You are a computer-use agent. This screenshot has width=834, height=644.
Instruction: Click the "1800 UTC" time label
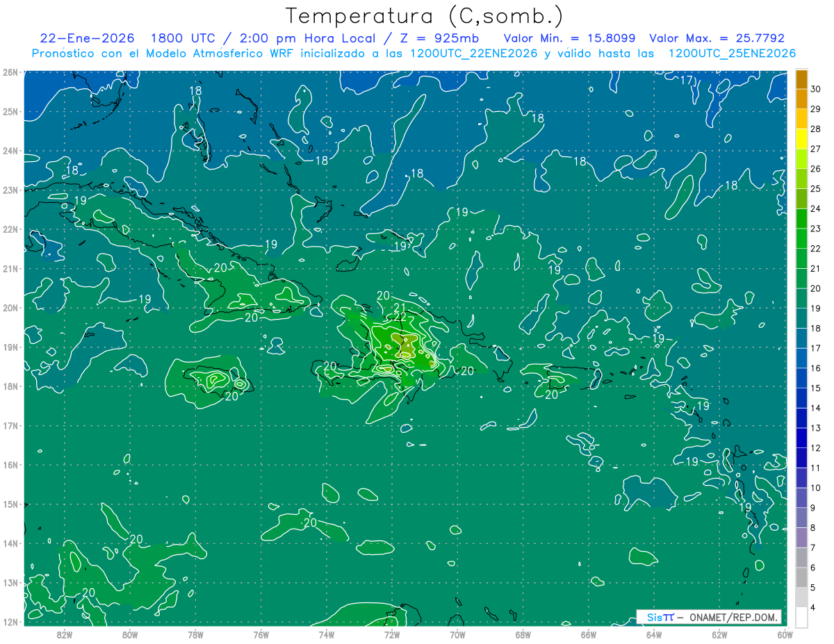pyautogui.click(x=183, y=38)
